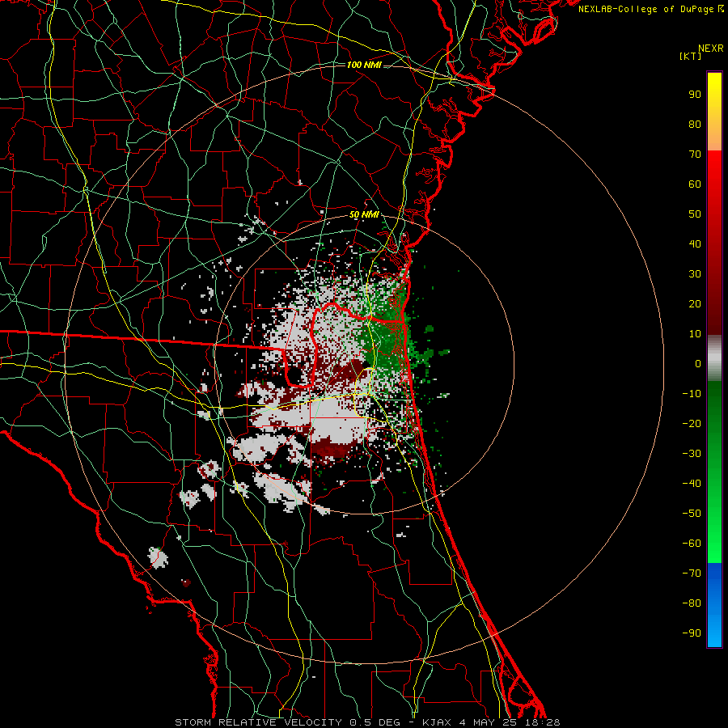Click the positive 60 scale label
Screen dimensions: 728x728
click(695, 184)
